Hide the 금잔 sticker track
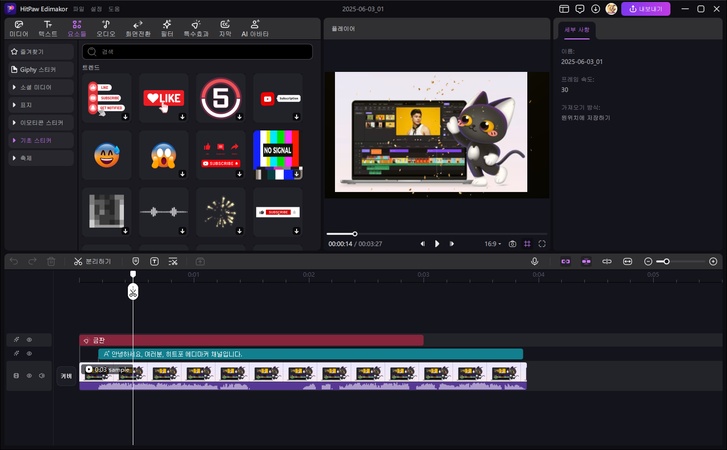Image resolution: width=727 pixels, height=450 pixels. 29,340
